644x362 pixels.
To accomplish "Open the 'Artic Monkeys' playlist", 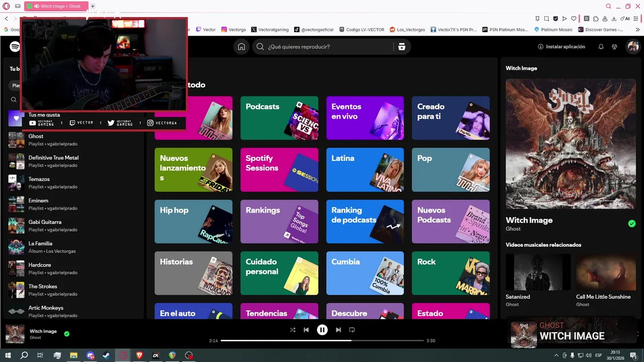I will point(73,311).
